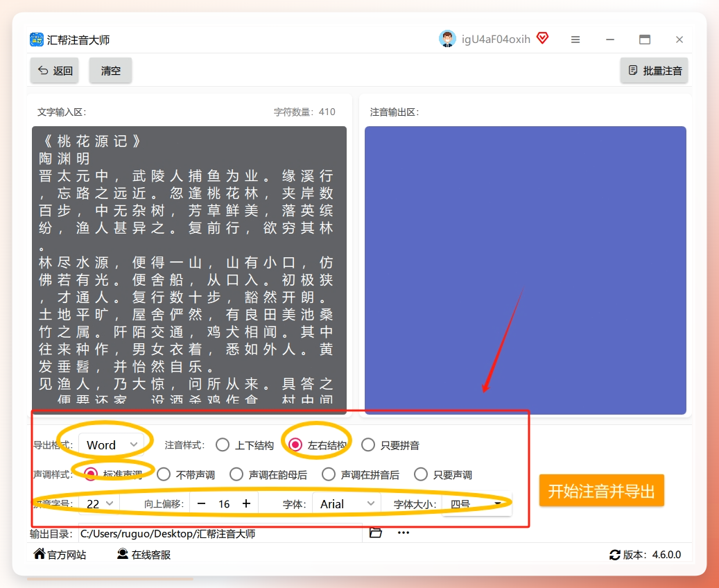The width and height of the screenshot is (719, 588).
Task: Click username igU4aF04oxih
Action: 496,40
